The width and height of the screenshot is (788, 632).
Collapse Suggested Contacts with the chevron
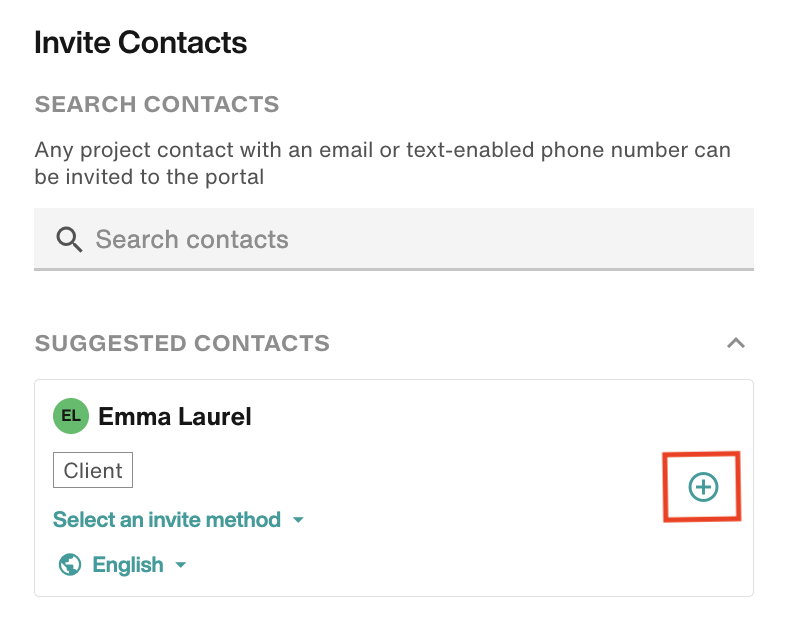(736, 343)
